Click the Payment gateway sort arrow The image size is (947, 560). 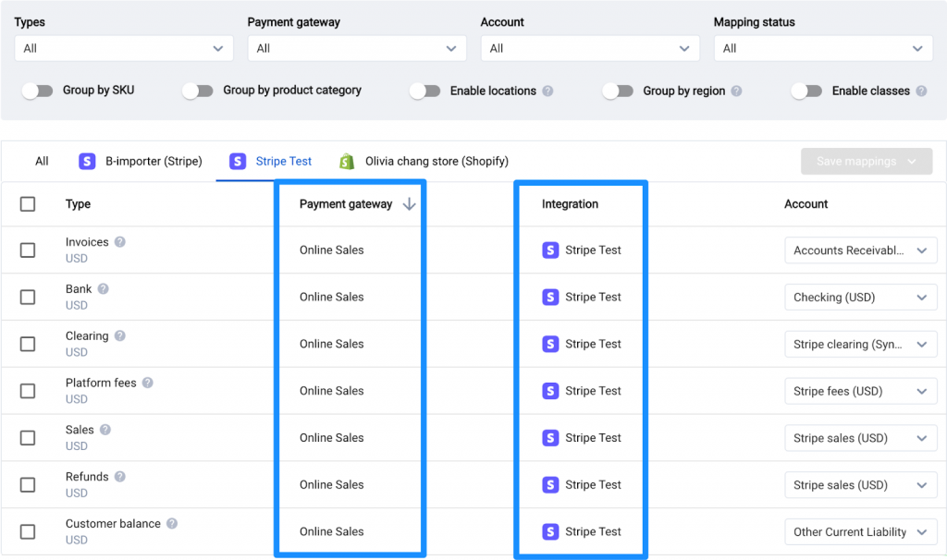coord(410,204)
